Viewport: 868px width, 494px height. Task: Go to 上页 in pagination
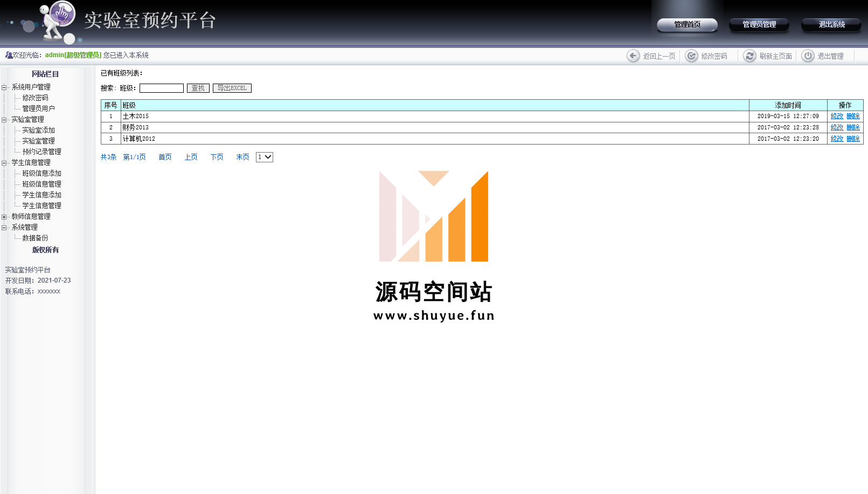click(191, 157)
